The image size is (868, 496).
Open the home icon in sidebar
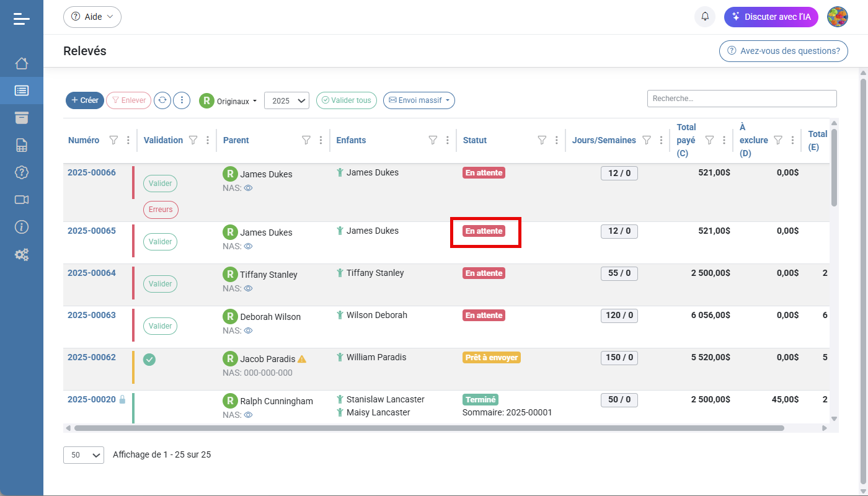pyautogui.click(x=22, y=63)
